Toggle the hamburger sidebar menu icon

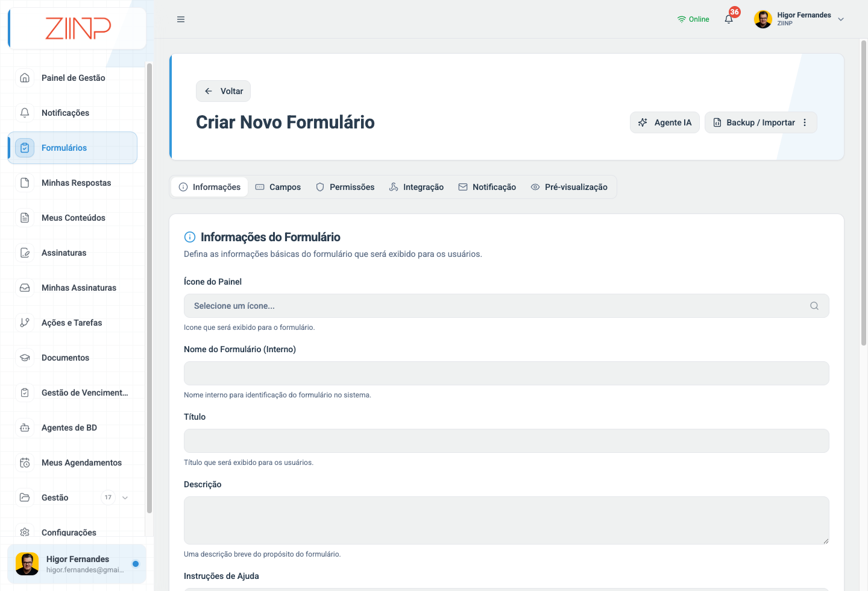point(181,19)
